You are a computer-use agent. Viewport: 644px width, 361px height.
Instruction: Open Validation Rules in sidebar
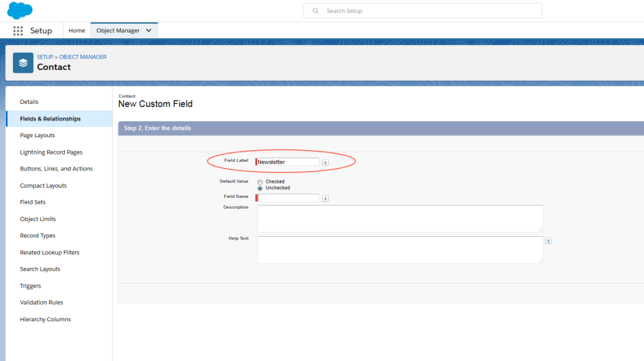coord(40,303)
